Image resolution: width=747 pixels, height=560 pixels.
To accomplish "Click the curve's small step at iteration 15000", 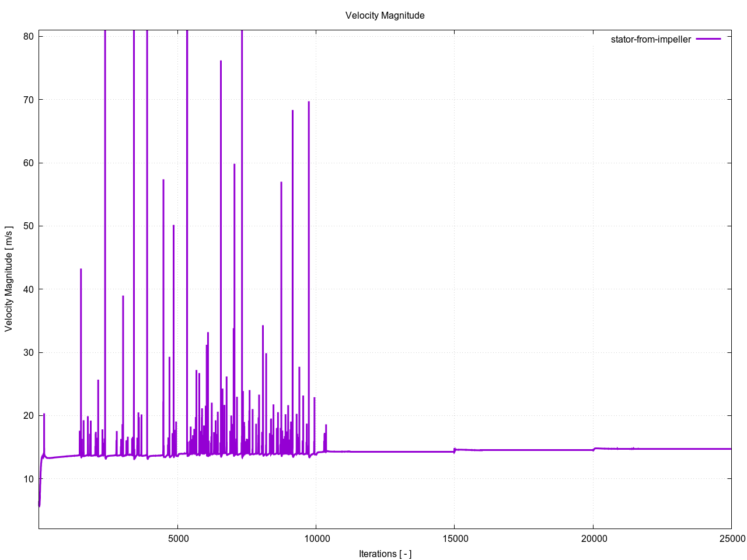I will click(x=454, y=450).
